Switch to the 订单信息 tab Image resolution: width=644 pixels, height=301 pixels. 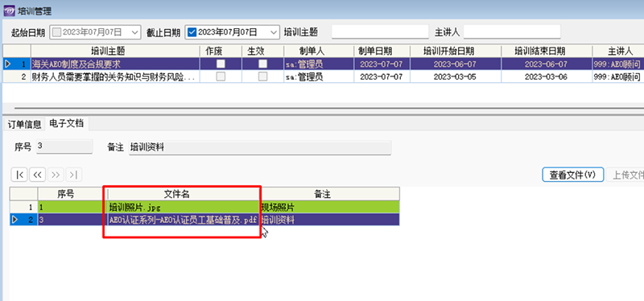click(25, 125)
